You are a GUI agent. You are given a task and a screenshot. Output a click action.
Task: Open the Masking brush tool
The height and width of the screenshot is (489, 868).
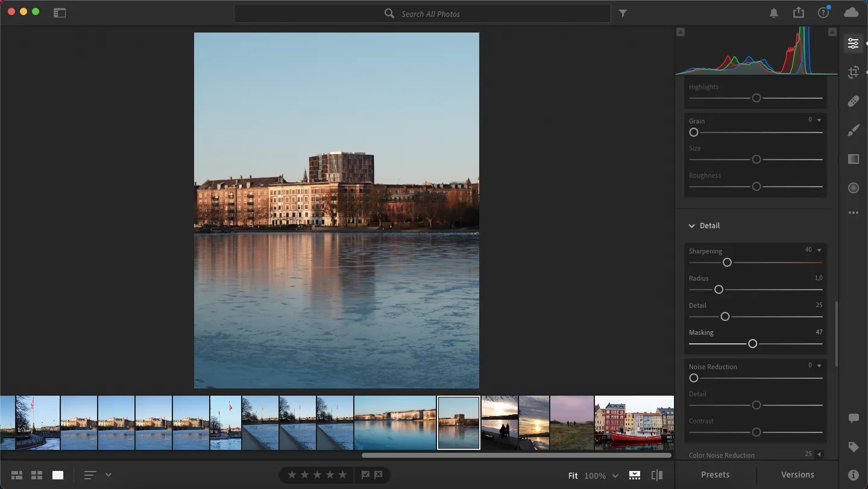pyautogui.click(x=853, y=130)
